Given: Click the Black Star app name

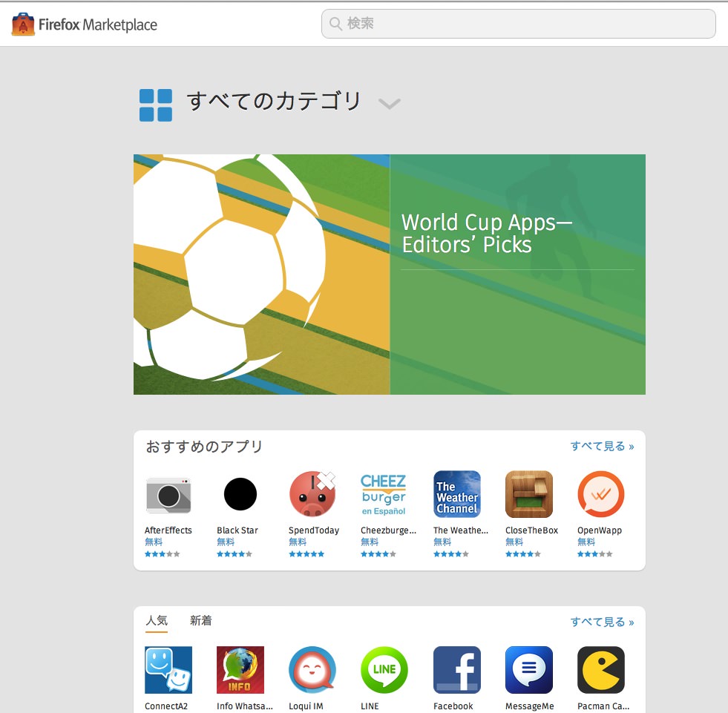Looking at the screenshot, I should click(x=237, y=530).
